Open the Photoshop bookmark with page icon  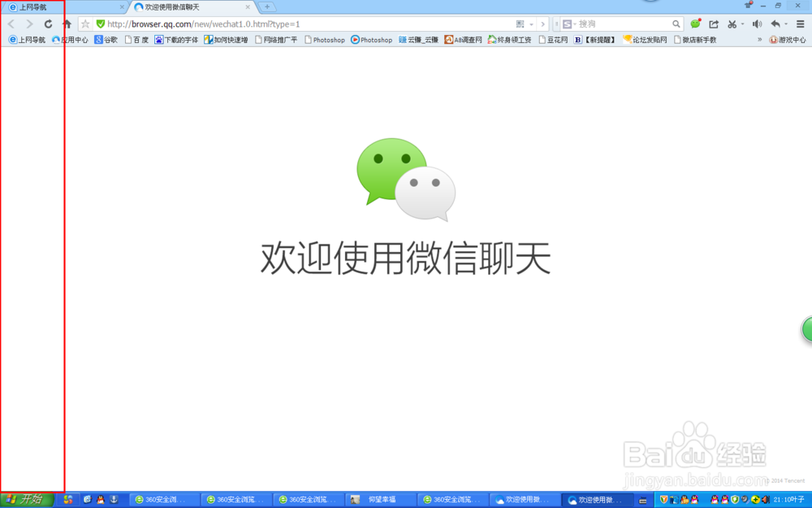325,40
